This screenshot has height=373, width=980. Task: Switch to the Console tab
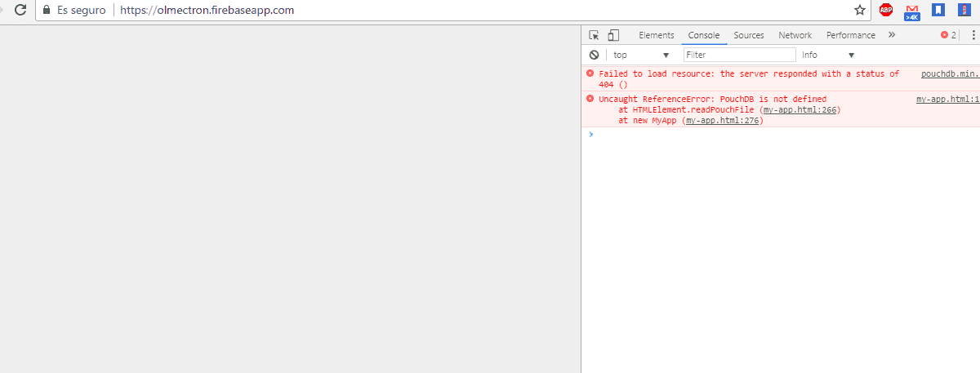pyautogui.click(x=704, y=35)
